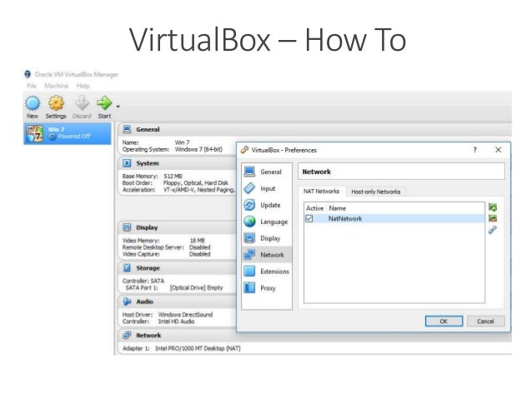The image size is (532, 399).
Task: Click the Audio section speaker icon
Action: [127, 302]
